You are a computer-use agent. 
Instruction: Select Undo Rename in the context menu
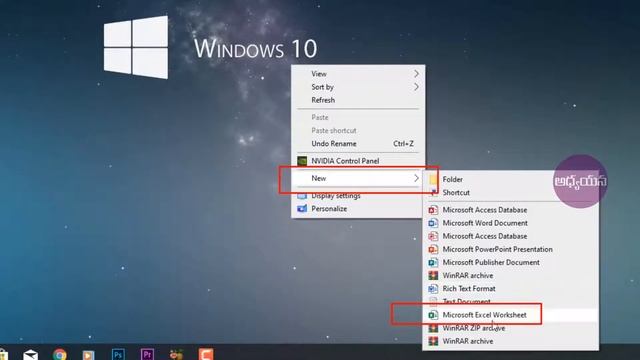pyautogui.click(x=358, y=144)
